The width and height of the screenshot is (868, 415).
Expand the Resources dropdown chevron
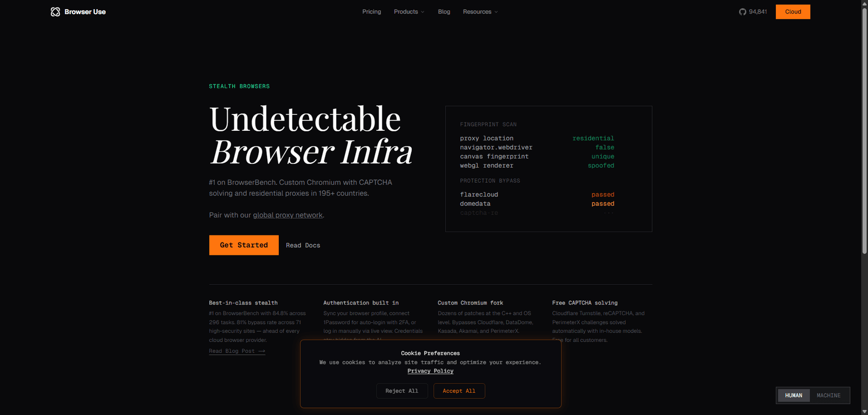496,12
